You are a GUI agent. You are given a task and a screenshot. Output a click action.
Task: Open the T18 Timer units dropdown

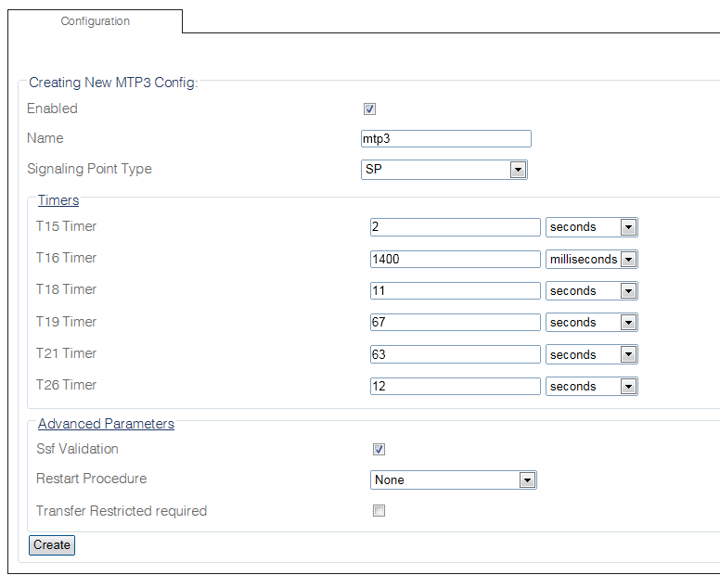[x=591, y=291]
